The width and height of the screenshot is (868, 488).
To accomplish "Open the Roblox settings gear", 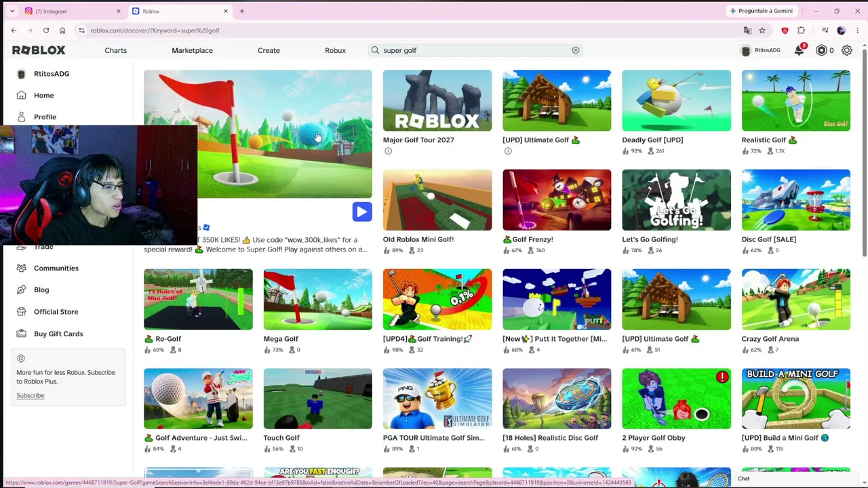I will pos(846,50).
